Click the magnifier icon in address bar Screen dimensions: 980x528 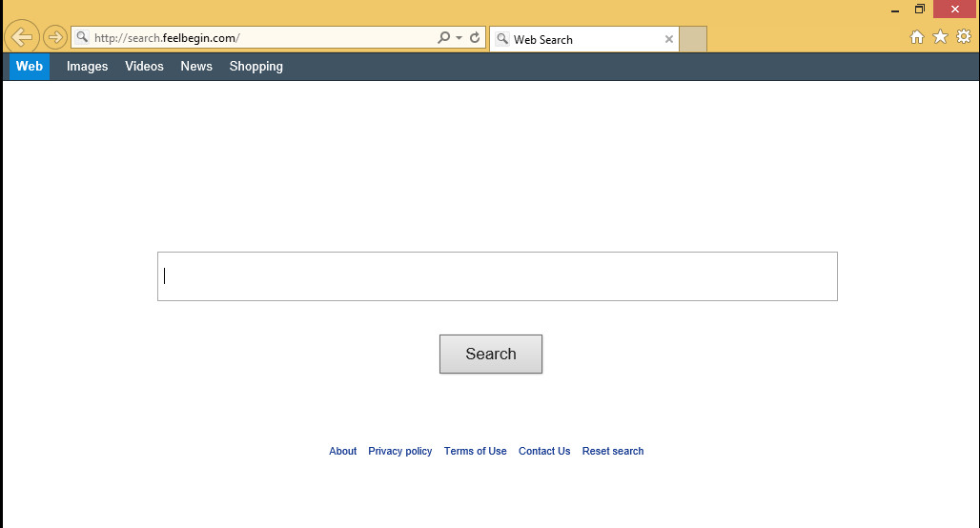tap(82, 37)
